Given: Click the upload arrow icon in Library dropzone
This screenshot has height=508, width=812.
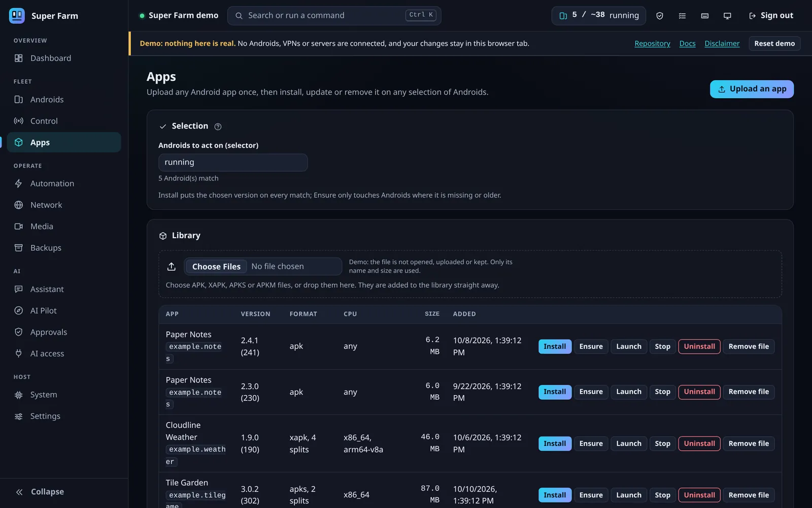Looking at the screenshot, I should (x=172, y=267).
